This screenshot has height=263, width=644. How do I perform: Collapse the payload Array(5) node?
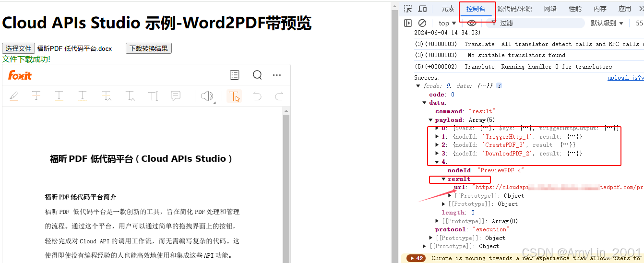click(x=430, y=120)
